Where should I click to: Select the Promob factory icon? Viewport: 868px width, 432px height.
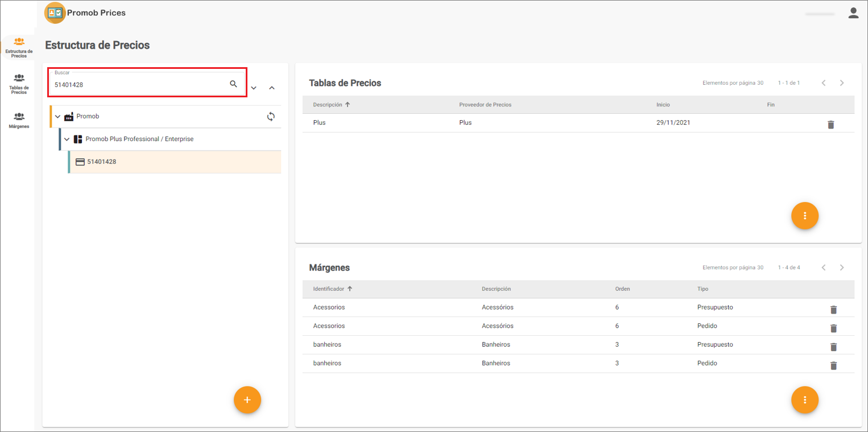pyautogui.click(x=69, y=117)
